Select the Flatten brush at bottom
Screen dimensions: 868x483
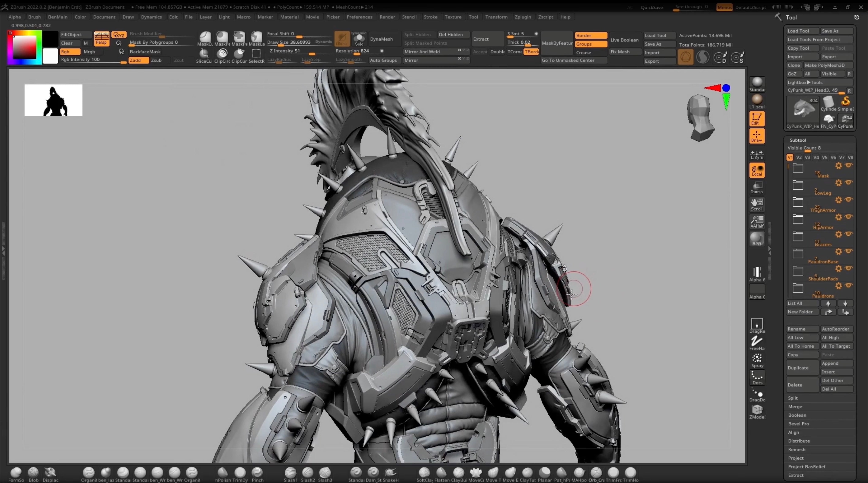(x=441, y=474)
